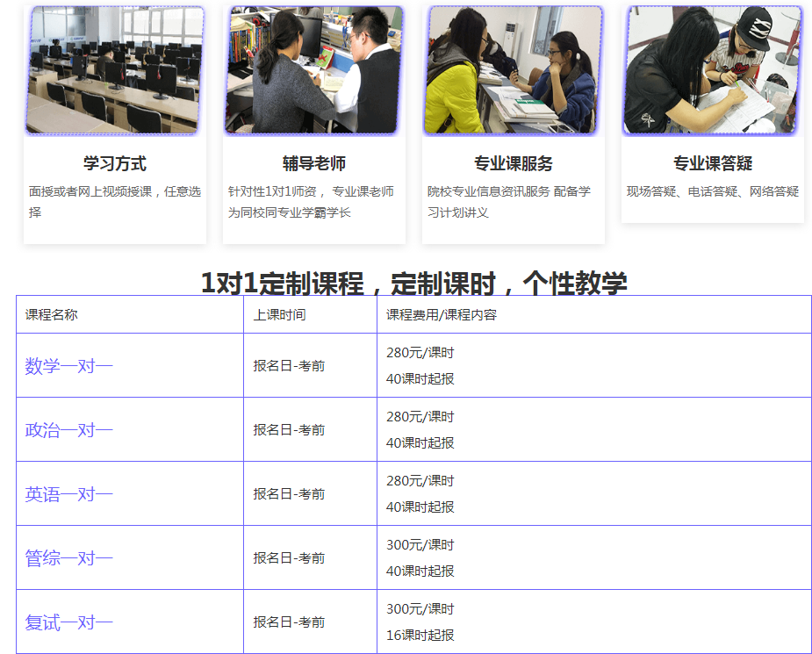
Task: Click the 上课时间 column header
Action: [x=279, y=314]
